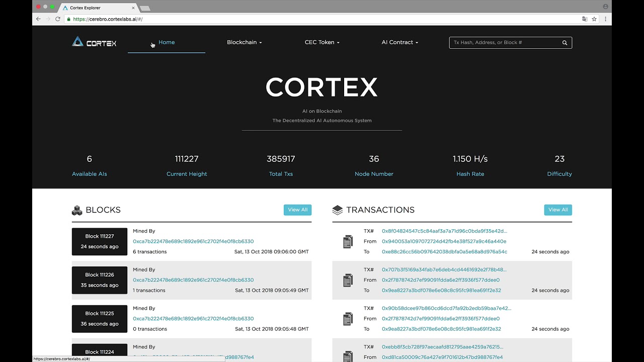Click the Total Txs label

pyautogui.click(x=281, y=174)
